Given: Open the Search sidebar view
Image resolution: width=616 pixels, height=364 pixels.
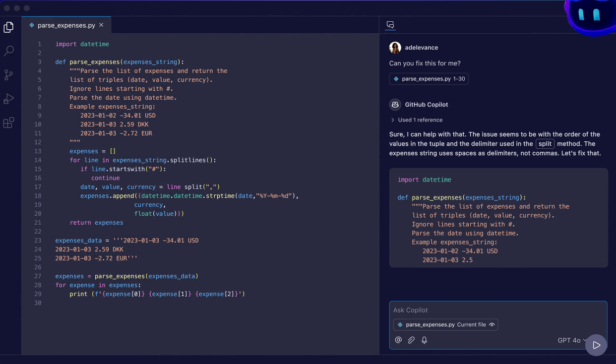Looking at the screenshot, I should pos(8,51).
